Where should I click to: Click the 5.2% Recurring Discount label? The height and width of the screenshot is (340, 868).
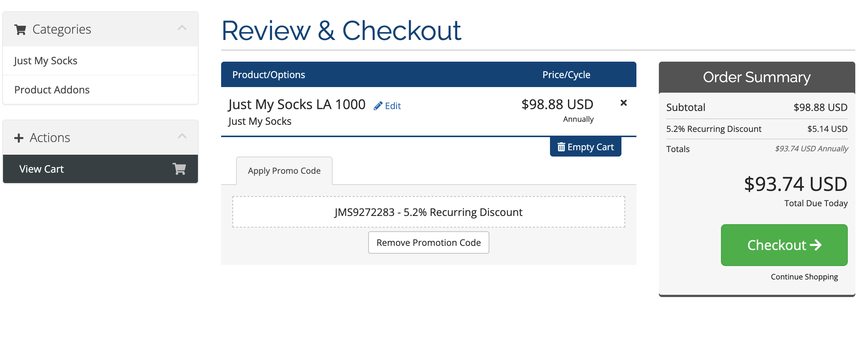[x=714, y=129]
